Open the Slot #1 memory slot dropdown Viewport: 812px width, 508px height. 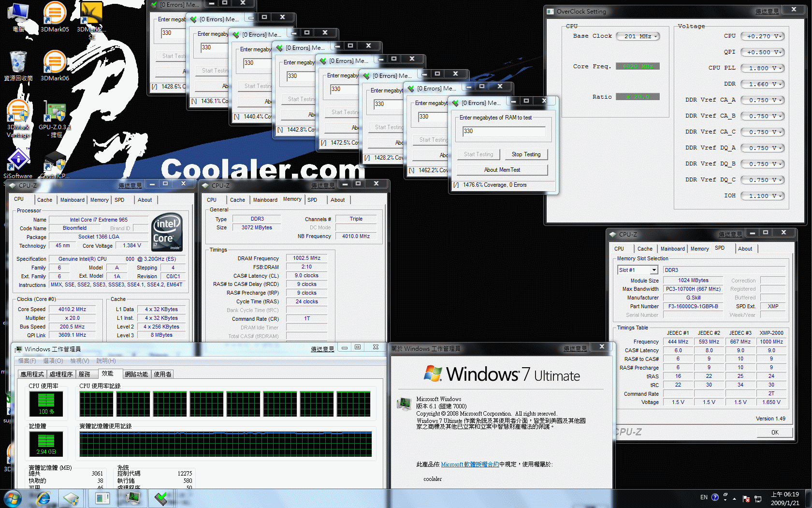tap(638, 270)
